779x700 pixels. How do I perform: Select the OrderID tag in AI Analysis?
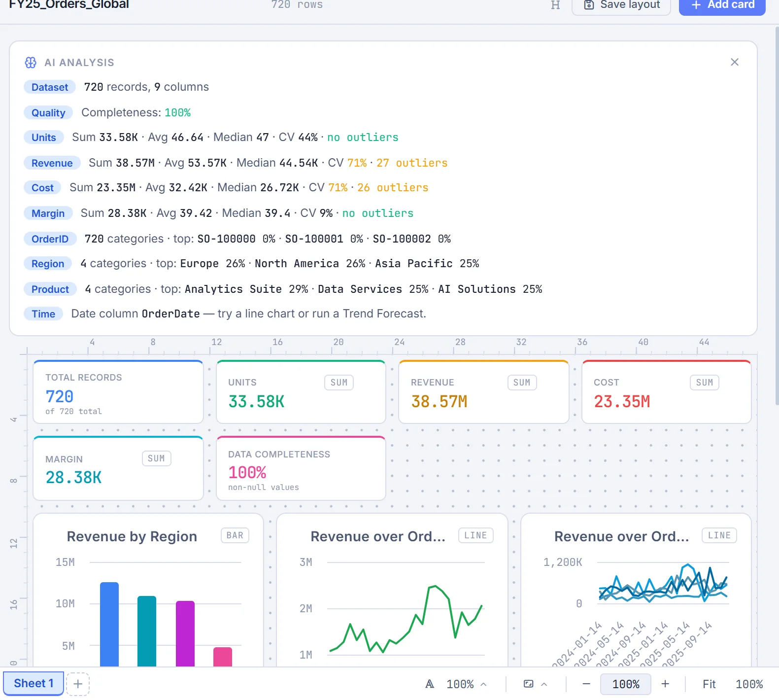point(50,239)
